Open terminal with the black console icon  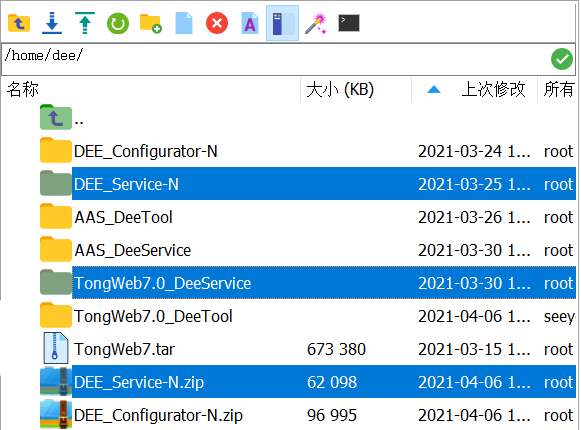click(x=349, y=23)
